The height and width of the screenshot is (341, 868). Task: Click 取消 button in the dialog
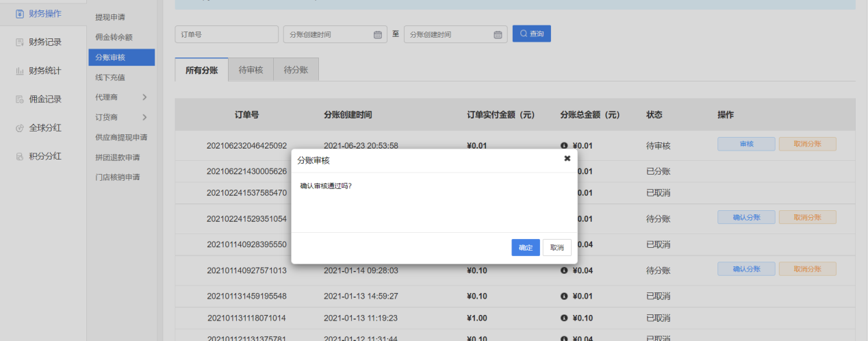pyautogui.click(x=557, y=247)
